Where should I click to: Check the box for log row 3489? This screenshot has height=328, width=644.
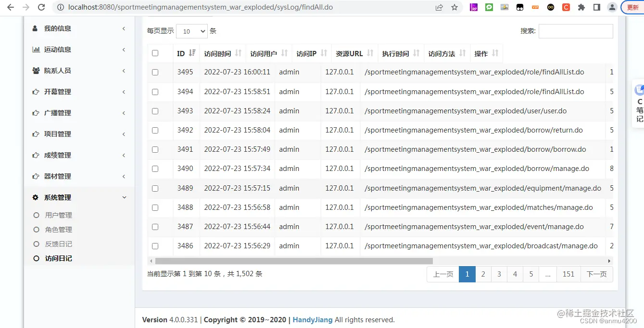(x=155, y=188)
